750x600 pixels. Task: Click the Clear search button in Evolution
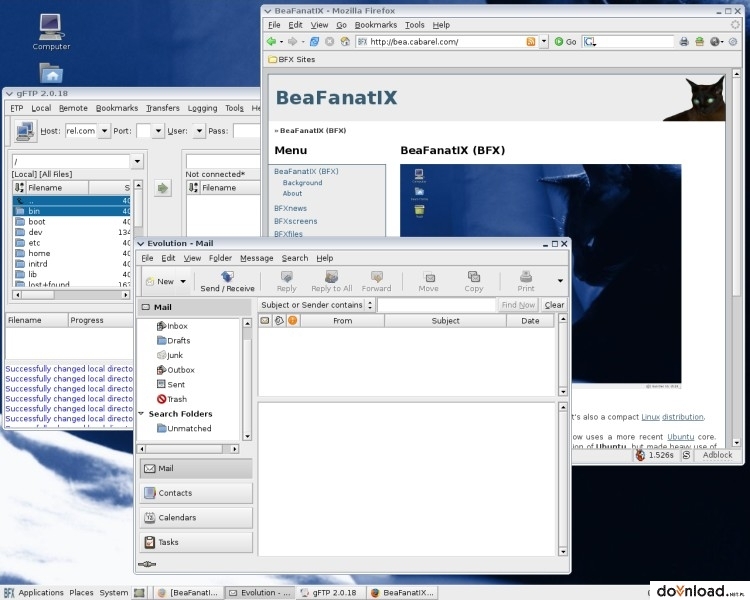554,305
